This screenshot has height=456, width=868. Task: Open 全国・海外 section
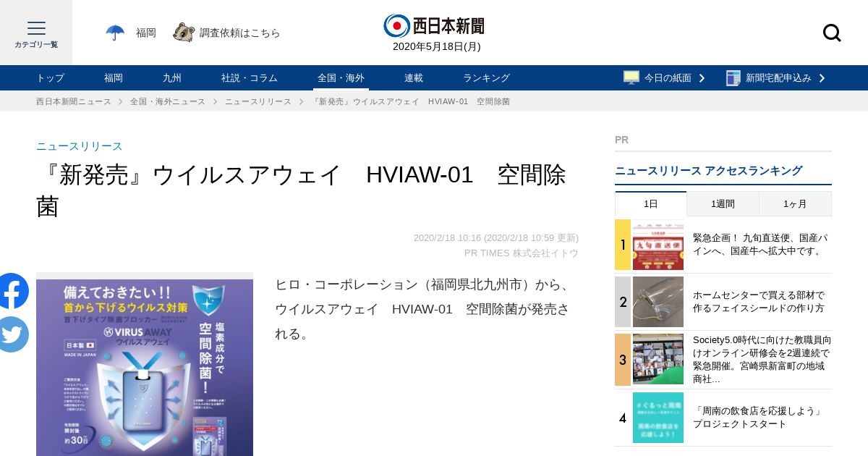[341, 78]
